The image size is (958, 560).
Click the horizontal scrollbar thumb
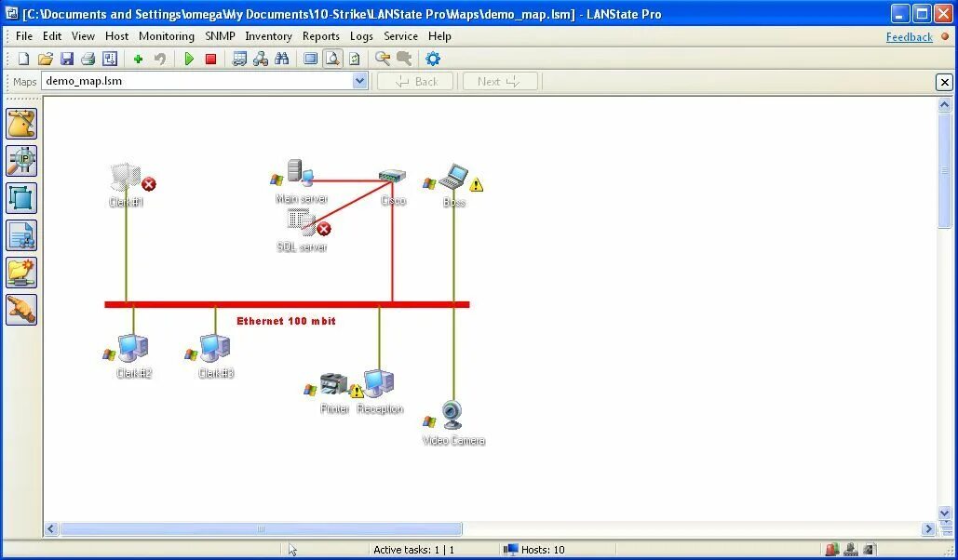[x=261, y=529]
